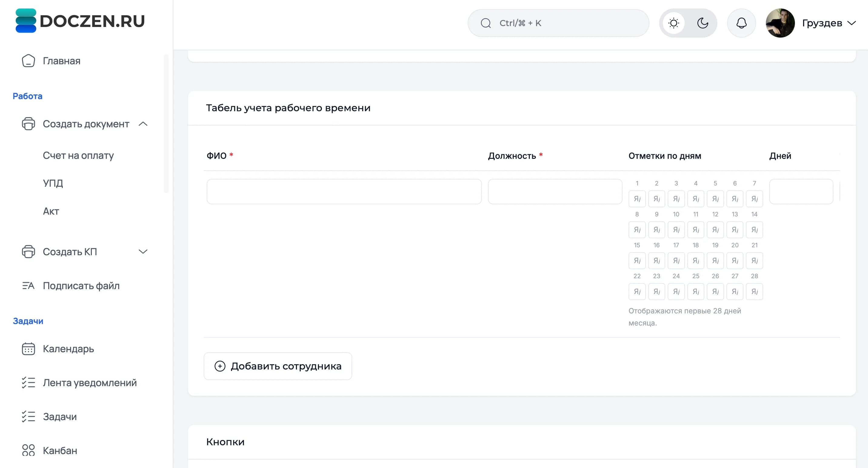Select the day 28 mark cell
868x468 pixels.
(x=754, y=292)
